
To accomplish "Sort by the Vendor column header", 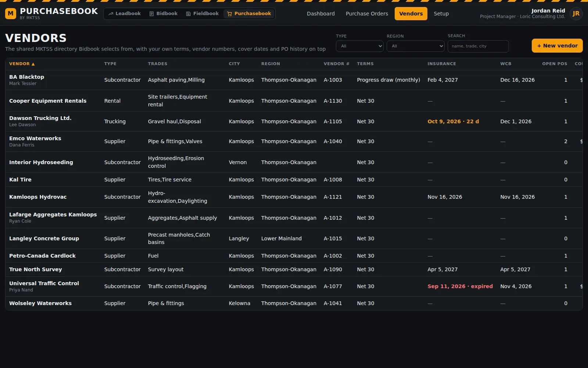I will pyautogui.click(x=22, y=64).
